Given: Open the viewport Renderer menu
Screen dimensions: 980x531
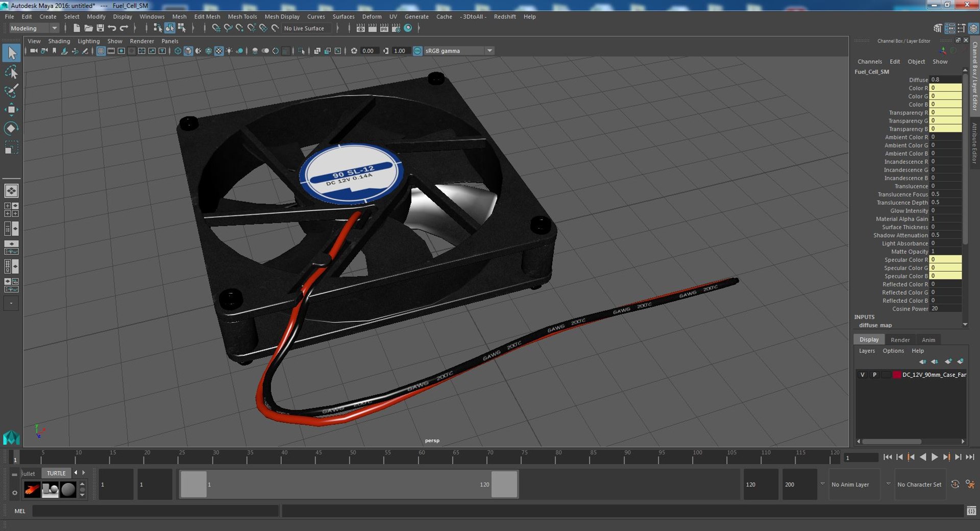Looking at the screenshot, I should [x=142, y=41].
